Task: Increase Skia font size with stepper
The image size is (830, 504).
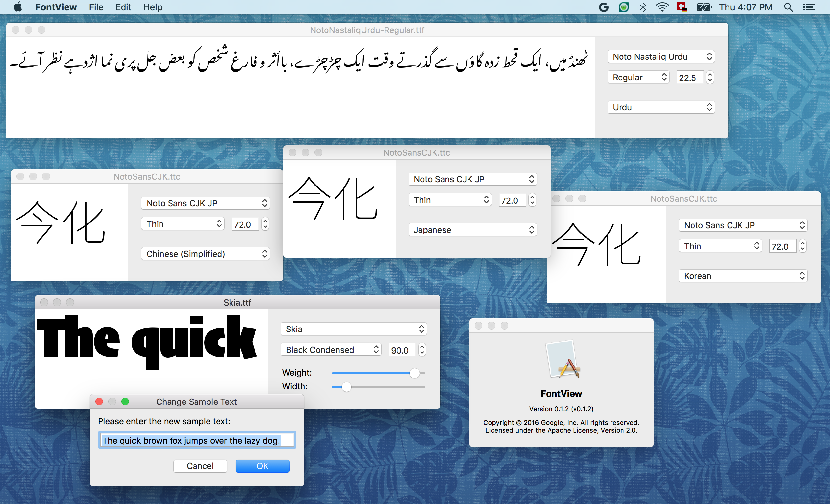Action: coord(422,347)
